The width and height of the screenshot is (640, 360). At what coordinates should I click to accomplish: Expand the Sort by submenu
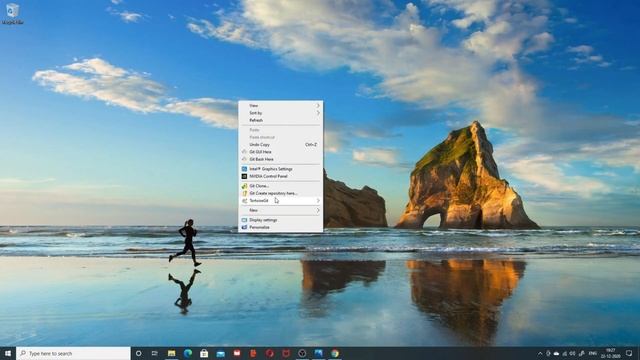pos(280,113)
